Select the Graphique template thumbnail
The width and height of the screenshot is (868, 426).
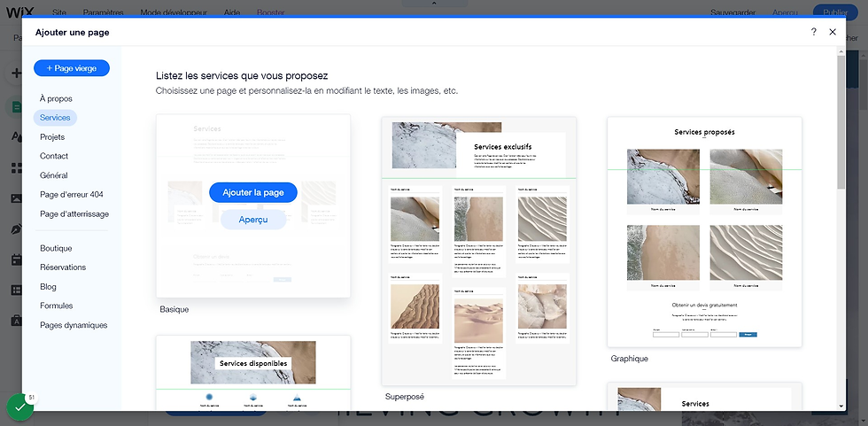tap(704, 232)
